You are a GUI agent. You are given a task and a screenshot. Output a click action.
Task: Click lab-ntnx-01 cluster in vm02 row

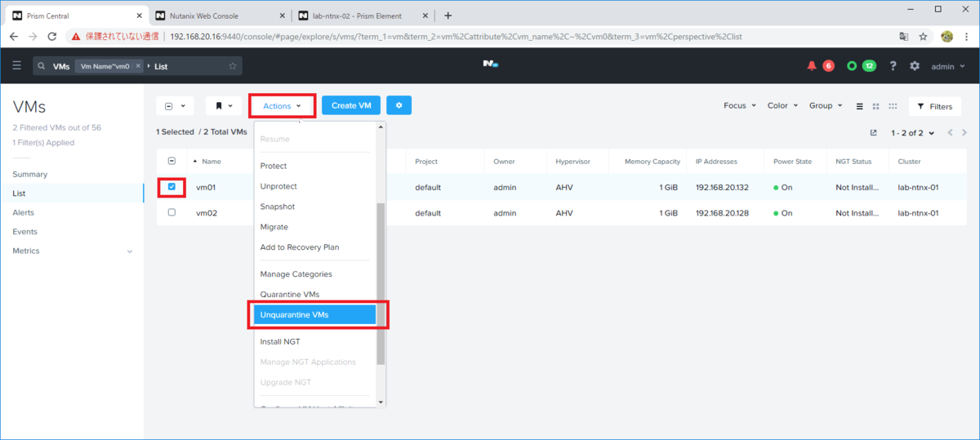pyautogui.click(x=918, y=212)
